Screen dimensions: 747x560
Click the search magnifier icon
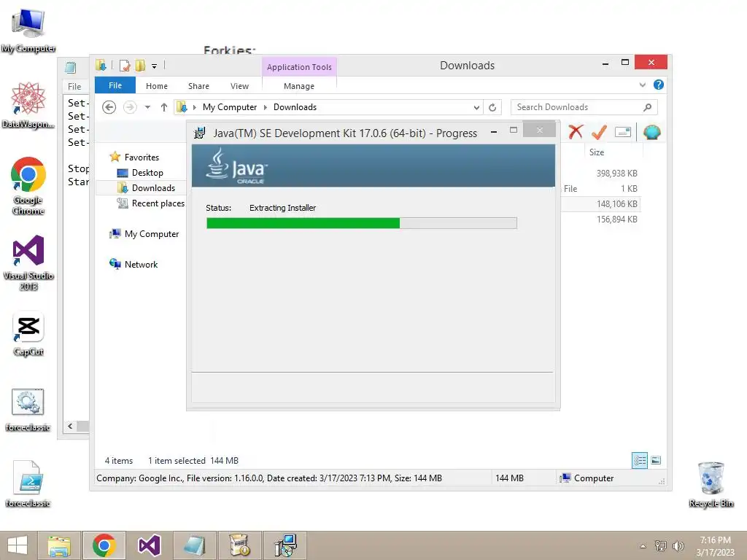click(647, 107)
